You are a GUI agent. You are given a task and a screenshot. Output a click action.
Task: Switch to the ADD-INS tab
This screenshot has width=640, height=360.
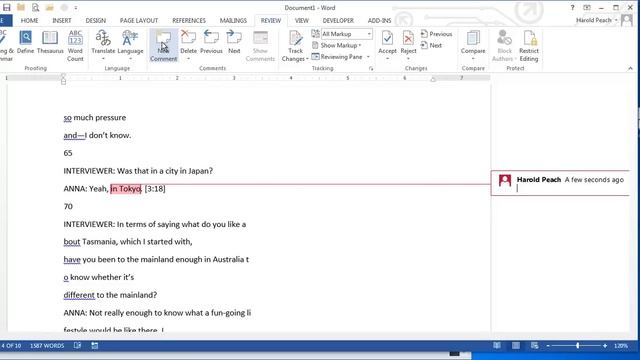(379, 20)
